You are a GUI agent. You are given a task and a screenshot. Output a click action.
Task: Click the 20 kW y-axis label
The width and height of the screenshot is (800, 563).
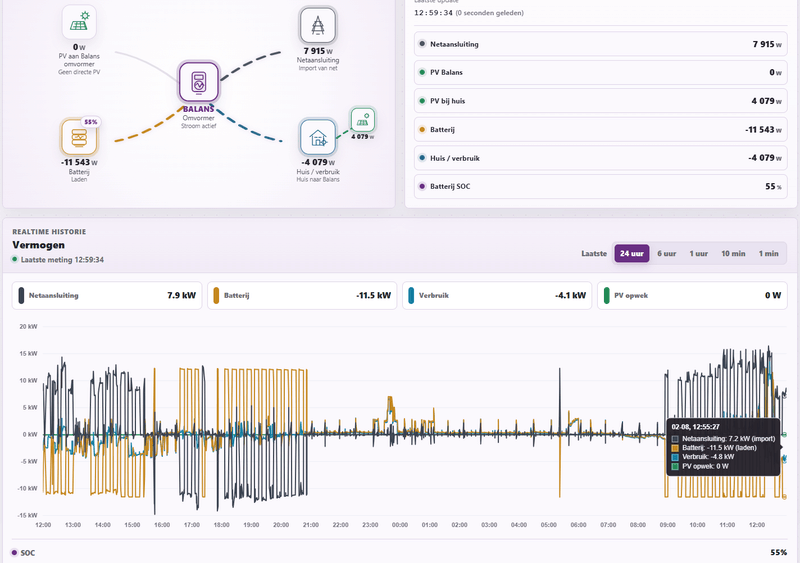(x=29, y=326)
